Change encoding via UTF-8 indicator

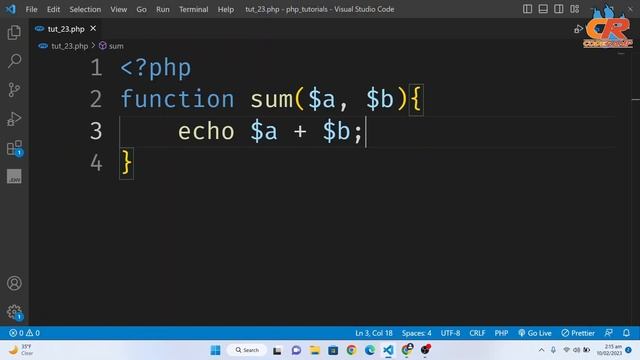pyautogui.click(x=450, y=333)
